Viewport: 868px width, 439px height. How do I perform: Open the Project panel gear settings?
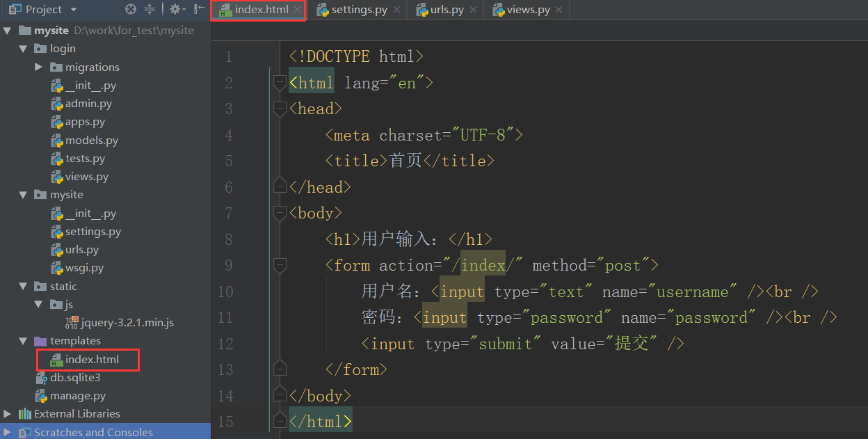tap(175, 10)
